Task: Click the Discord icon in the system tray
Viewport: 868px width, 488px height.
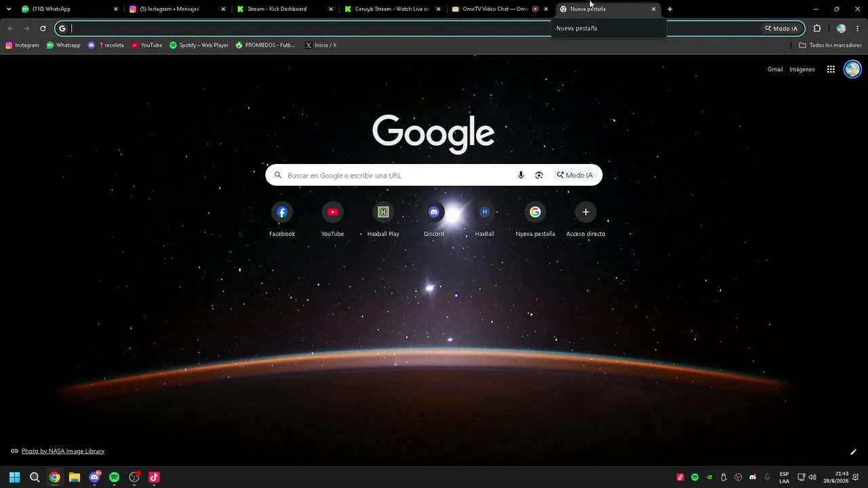Action: coord(753,477)
